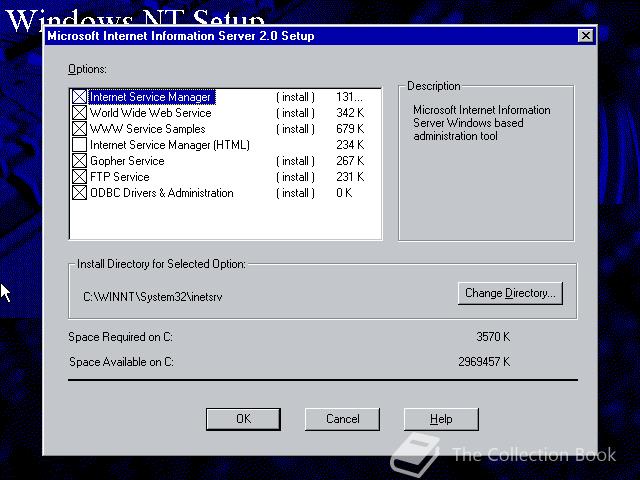Viewport: 640px width, 480px height.
Task: Uncheck the Internet Service Manager checkbox
Action: click(x=79, y=97)
